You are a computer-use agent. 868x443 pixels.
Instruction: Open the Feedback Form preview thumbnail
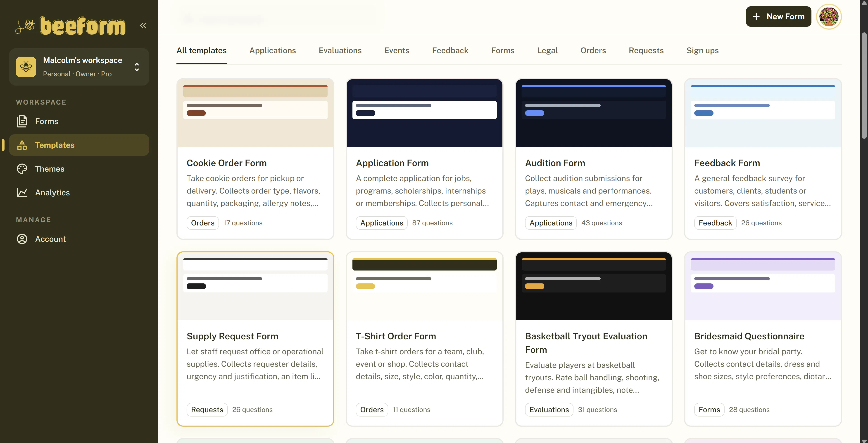[763, 113]
